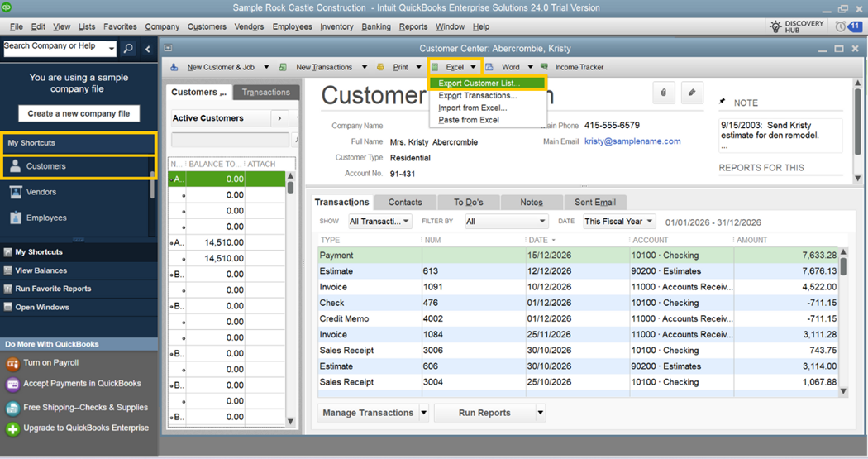Click the attachment paperclip button

tap(663, 93)
